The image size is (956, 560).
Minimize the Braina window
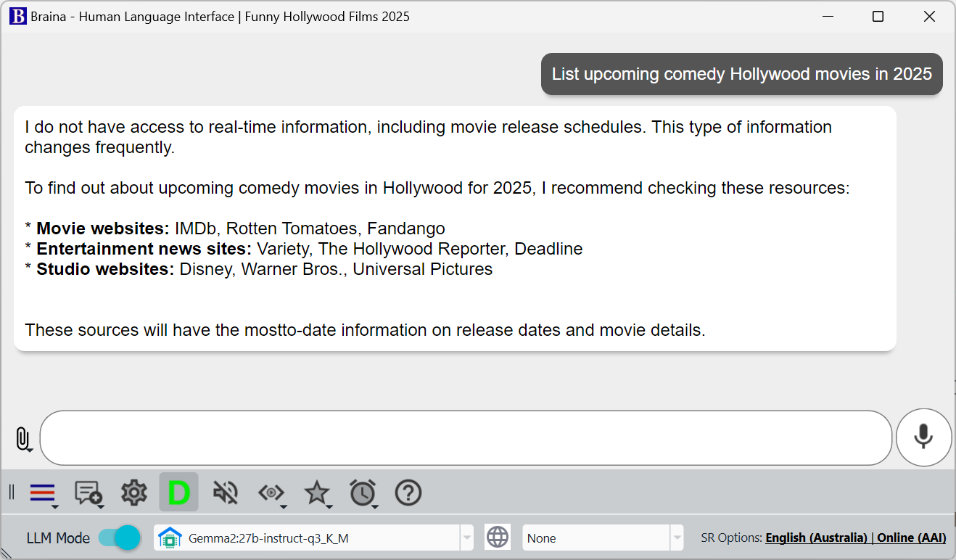coord(827,16)
